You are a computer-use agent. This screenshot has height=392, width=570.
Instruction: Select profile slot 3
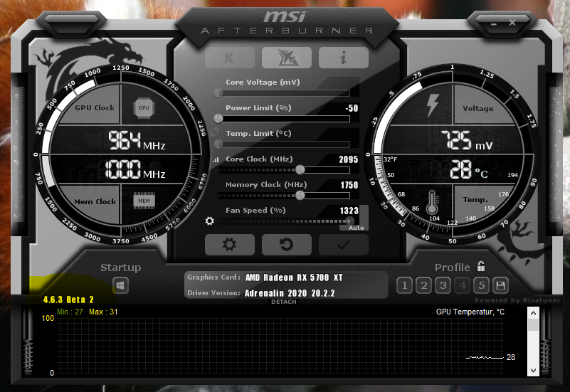pyautogui.click(x=443, y=285)
